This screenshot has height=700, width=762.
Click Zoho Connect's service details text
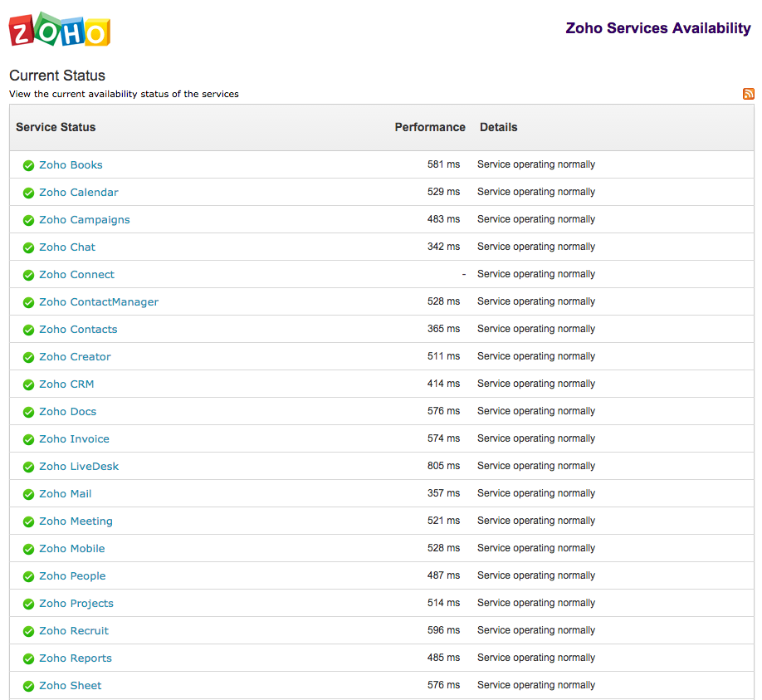(536, 274)
